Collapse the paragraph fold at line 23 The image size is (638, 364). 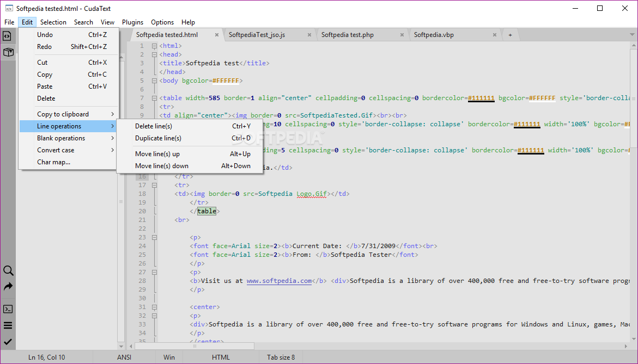[x=155, y=237]
